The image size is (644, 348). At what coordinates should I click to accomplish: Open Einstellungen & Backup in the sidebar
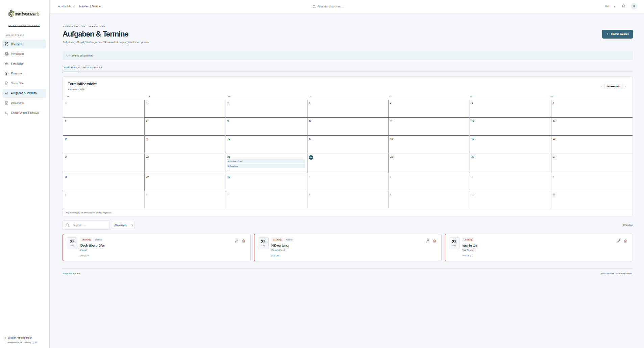24,113
